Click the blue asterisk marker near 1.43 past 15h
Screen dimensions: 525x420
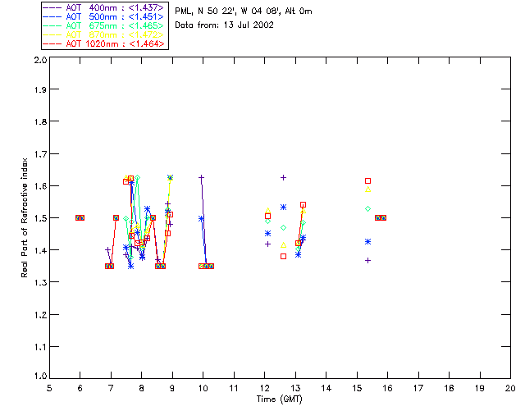368,242
